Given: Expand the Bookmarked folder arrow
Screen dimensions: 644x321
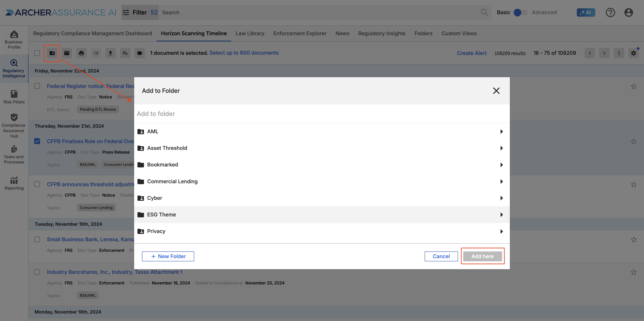Looking at the screenshot, I should pos(501,165).
